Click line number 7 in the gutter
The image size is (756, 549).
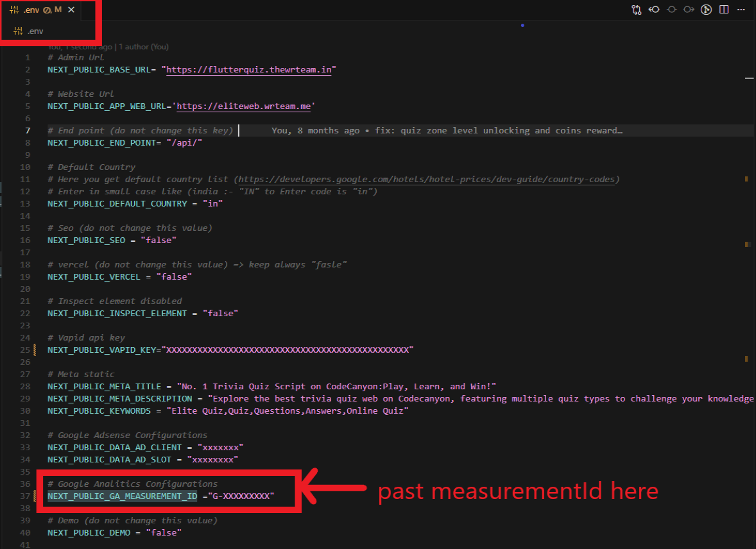27,130
